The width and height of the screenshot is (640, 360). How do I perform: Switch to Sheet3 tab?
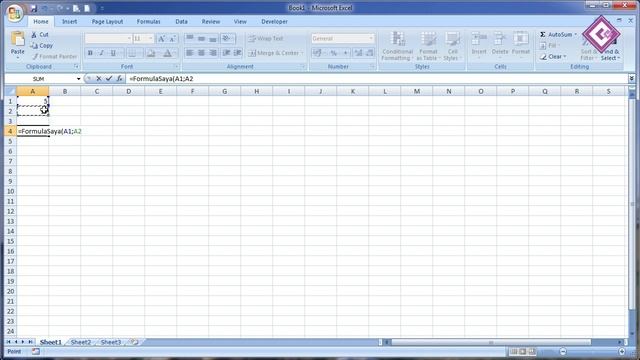point(111,342)
